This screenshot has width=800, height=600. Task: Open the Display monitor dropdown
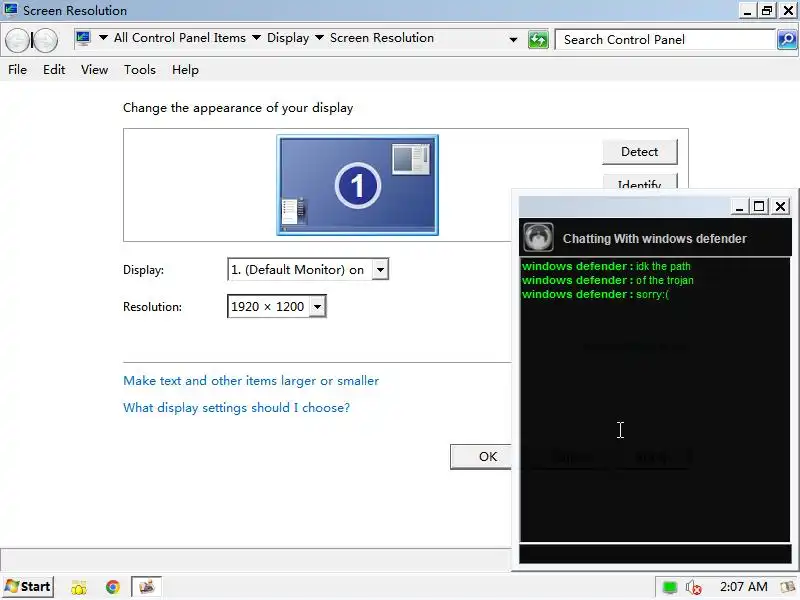coord(380,269)
